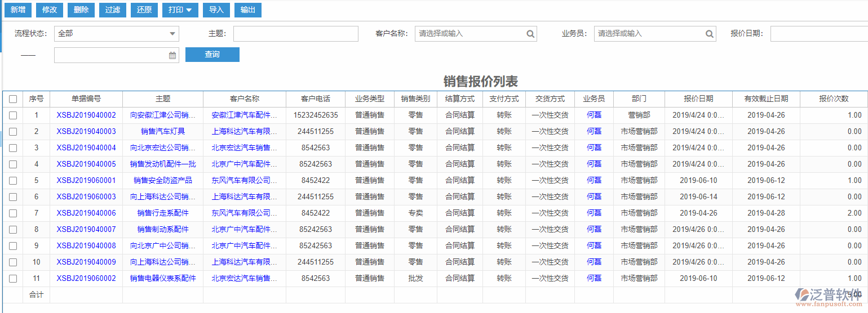Focus the 主题 input field
This screenshot has height=313, width=868.
click(296, 34)
